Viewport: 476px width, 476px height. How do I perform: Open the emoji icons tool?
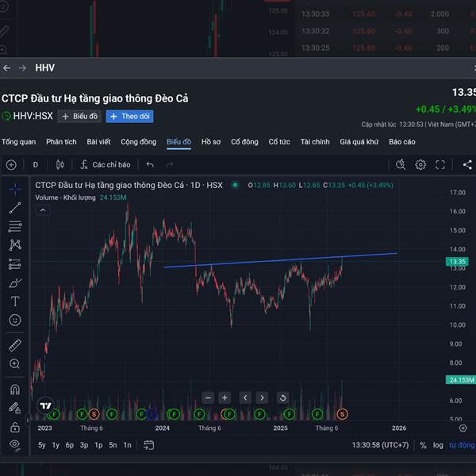pos(15,320)
